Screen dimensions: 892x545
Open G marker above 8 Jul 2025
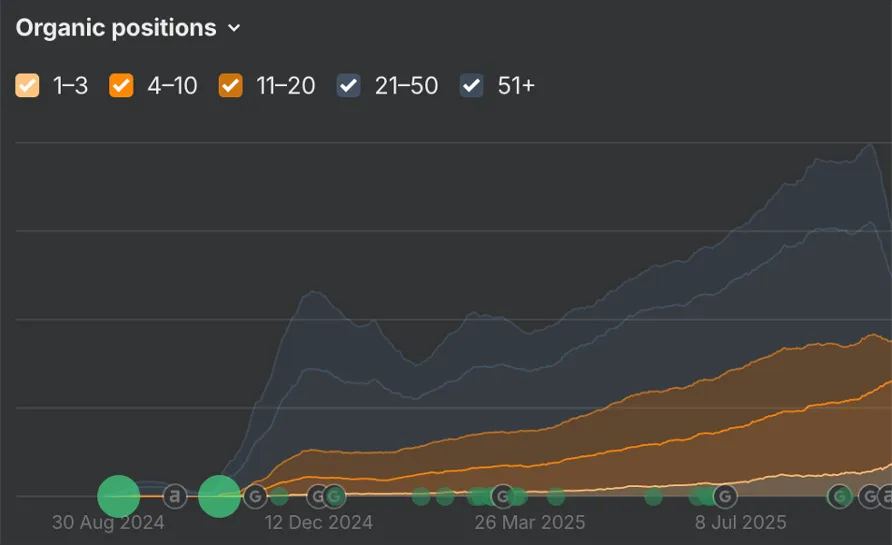coord(725,496)
